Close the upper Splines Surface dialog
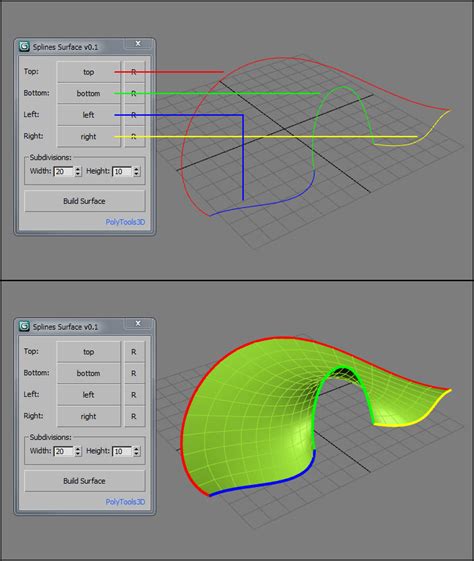Image resolution: width=474 pixels, height=561 pixels. 138,44
